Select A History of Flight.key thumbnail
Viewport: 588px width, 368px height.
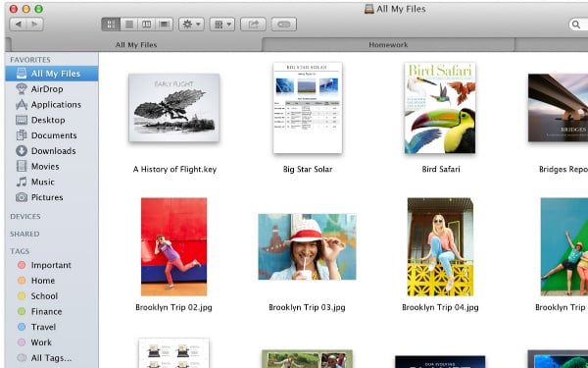(174, 108)
